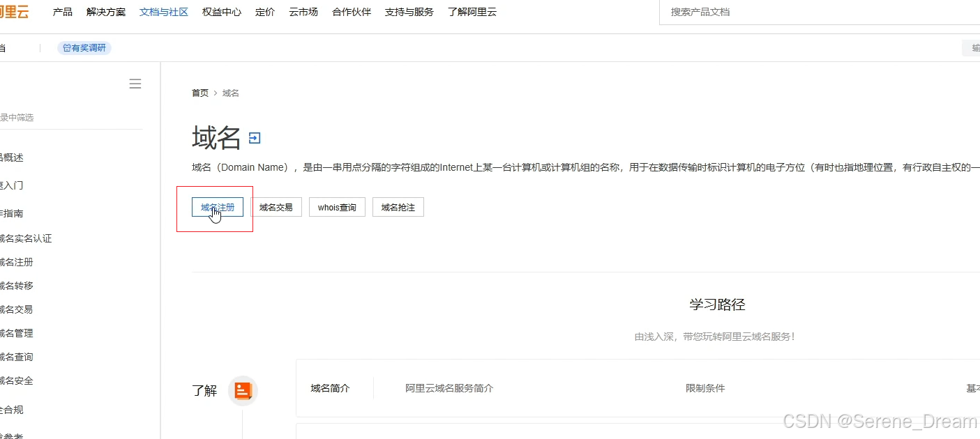Open the 支持与服务 menu

click(x=409, y=12)
